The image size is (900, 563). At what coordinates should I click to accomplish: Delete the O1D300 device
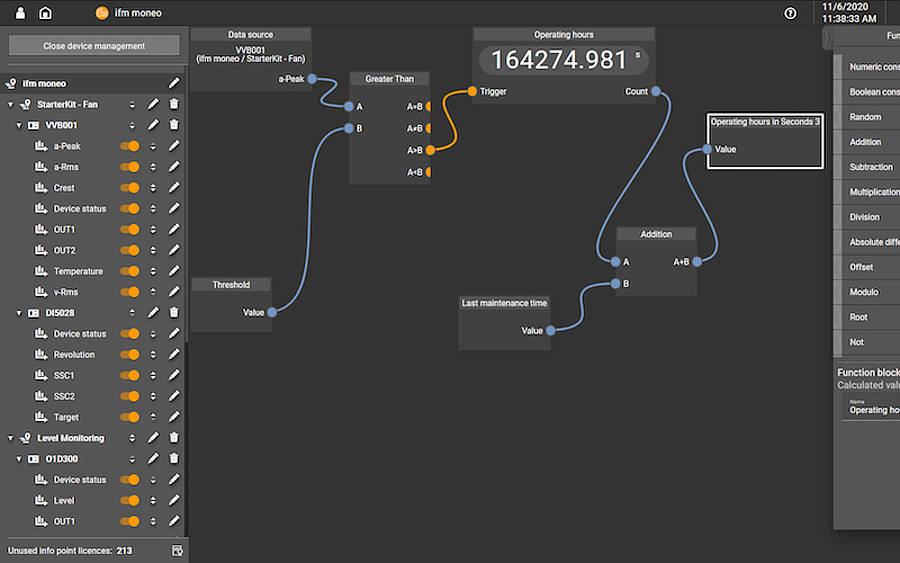[x=174, y=459]
